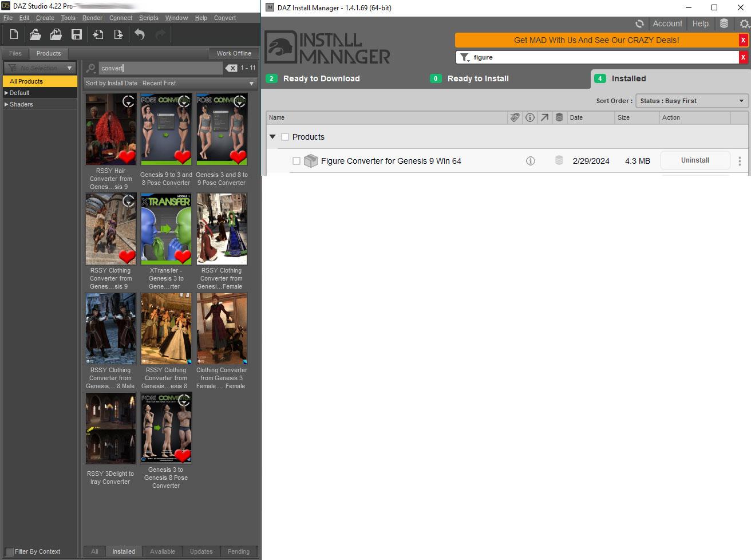The height and width of the screenshot is (560, 751).
Task: Click the Open File folder icon
Action: point(35,35)
